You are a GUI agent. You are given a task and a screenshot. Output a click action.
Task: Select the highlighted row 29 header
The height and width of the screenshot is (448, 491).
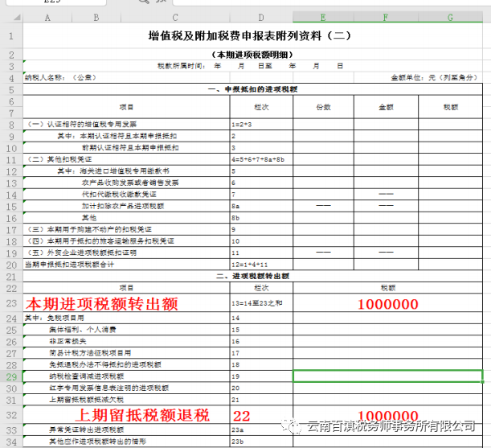[x=11, y=376]
